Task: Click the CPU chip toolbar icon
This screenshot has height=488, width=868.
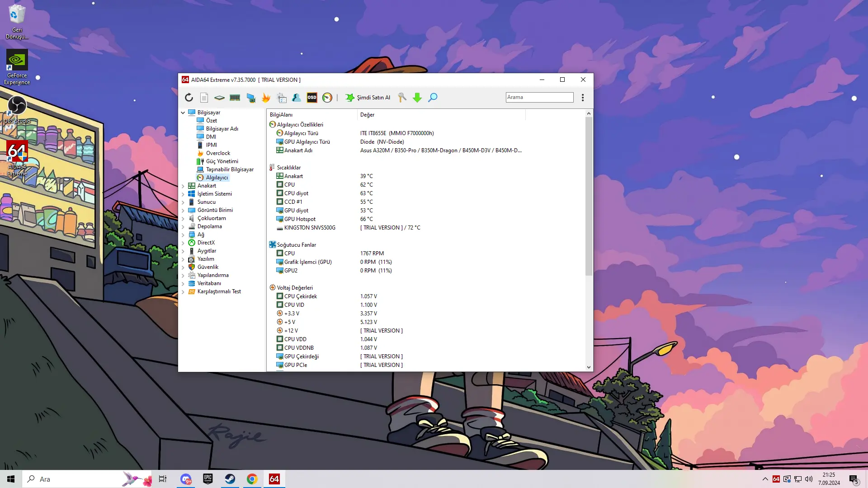Action: 219,98
